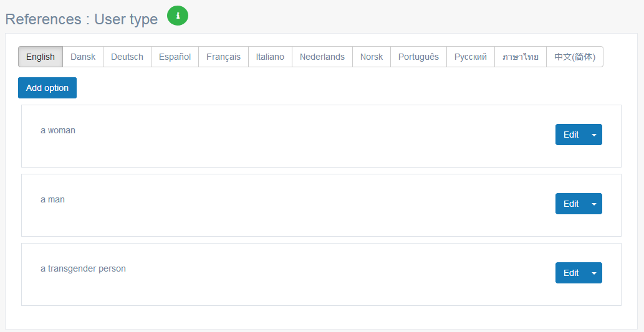The height and width of the screenshot is (332, 644).
Task: Open the Español language tab
Action: pos(175,57)
